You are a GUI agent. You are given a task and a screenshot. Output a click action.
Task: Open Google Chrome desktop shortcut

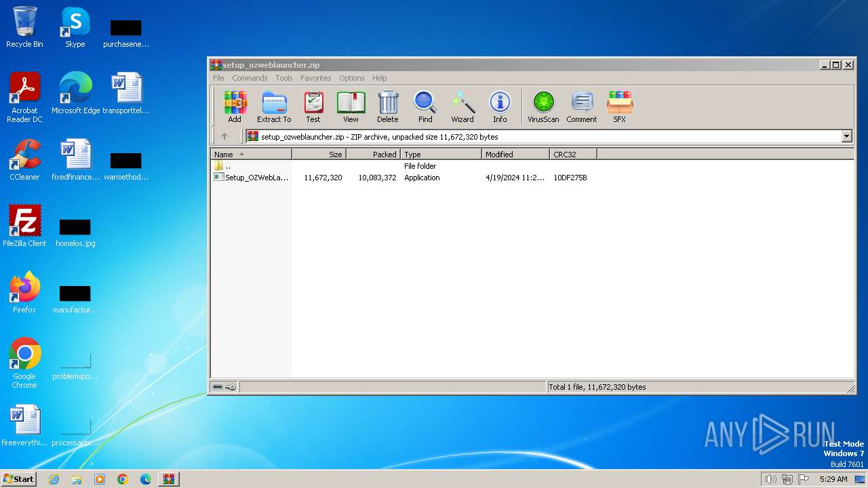[x=24, y=363]
